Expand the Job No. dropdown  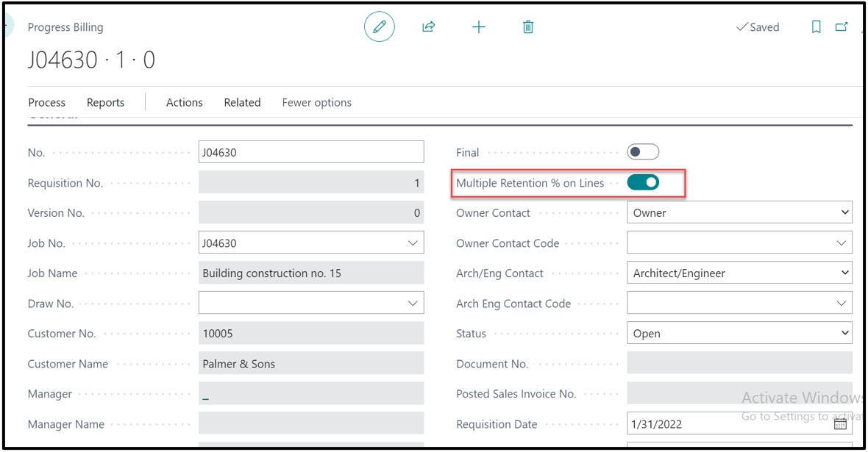(x=413, y=243)
